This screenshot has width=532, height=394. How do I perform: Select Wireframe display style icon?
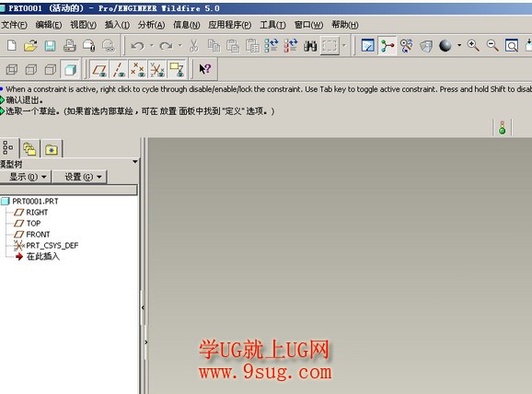12,70
